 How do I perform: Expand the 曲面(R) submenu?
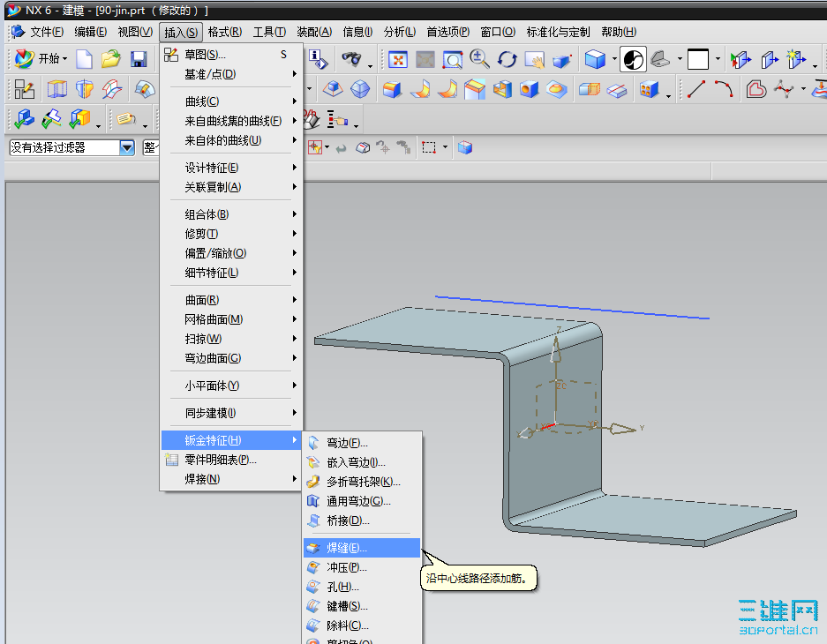click(x=231, y=300)
